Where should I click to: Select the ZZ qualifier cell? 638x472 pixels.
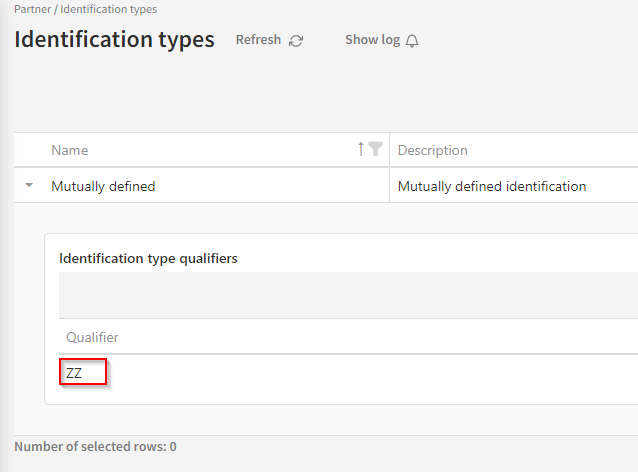click(x=75, y=373)
